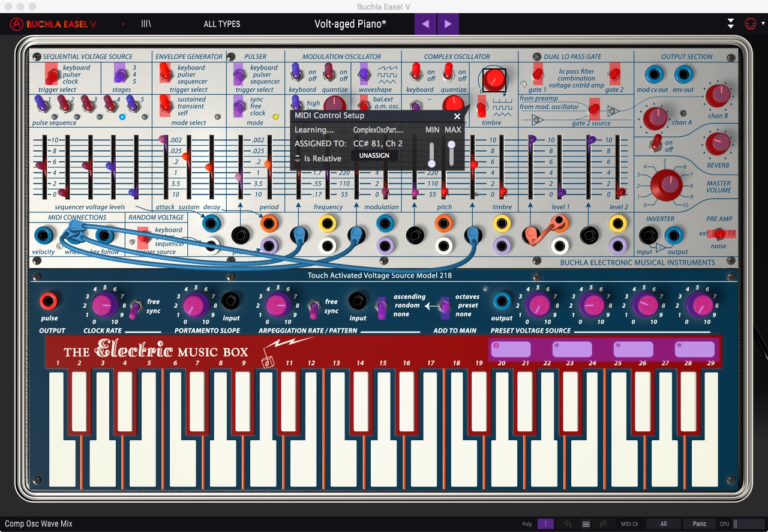Click the portamento slope input jack
The width and height of the screenshot is (768, 532).
tap(230, 300)
